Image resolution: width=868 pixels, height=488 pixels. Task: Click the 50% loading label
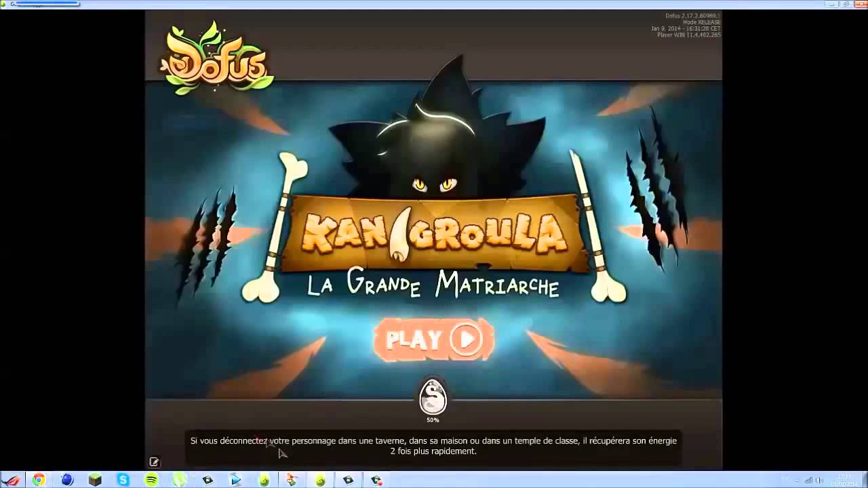pyautogui.click(x=433, y=420)
